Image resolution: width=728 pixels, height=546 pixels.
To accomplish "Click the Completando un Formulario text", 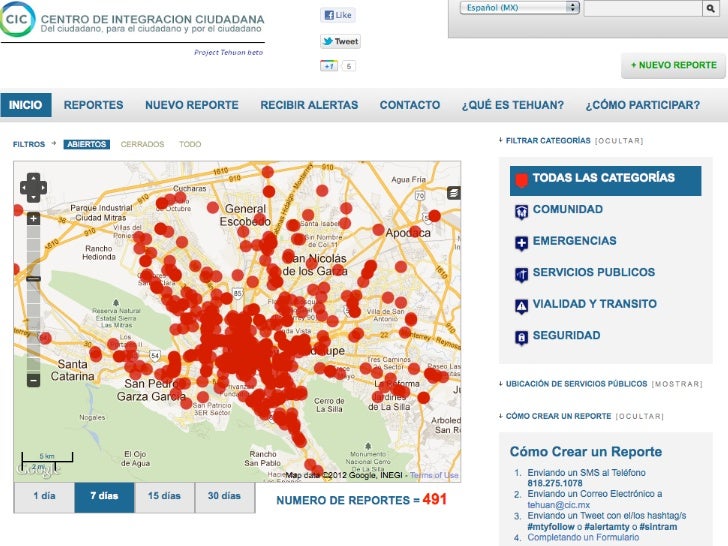I will [583, 538].
